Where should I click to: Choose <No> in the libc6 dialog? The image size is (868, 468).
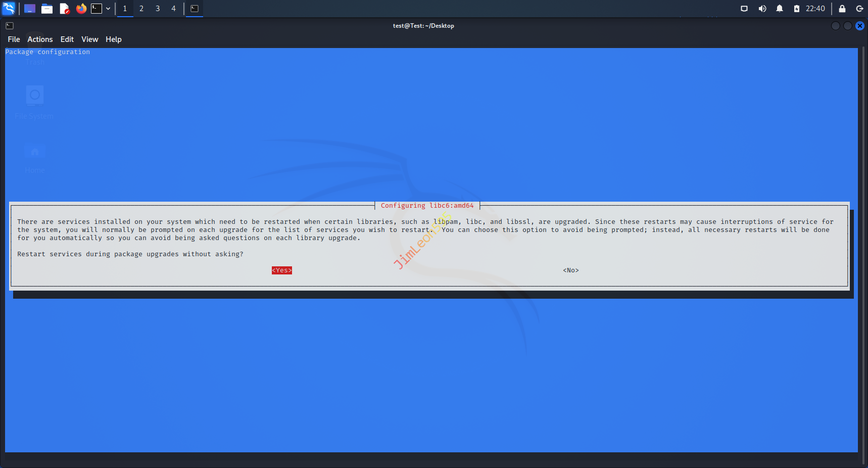pyautogui.click(x=571, y=270)
